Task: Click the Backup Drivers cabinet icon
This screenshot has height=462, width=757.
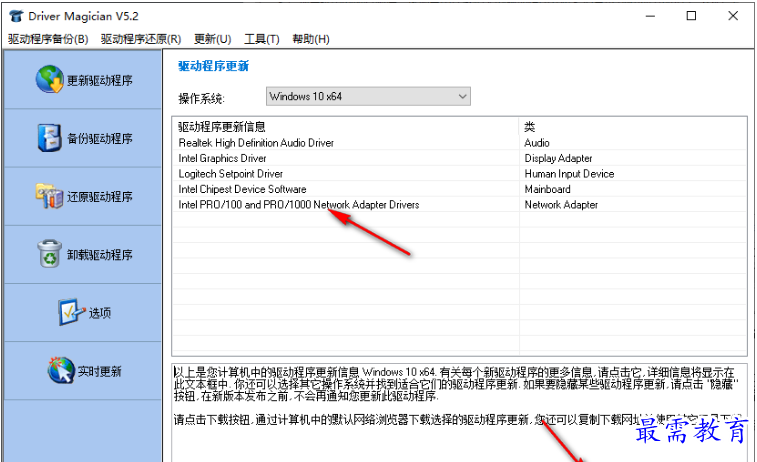Action: pos(49,138)
